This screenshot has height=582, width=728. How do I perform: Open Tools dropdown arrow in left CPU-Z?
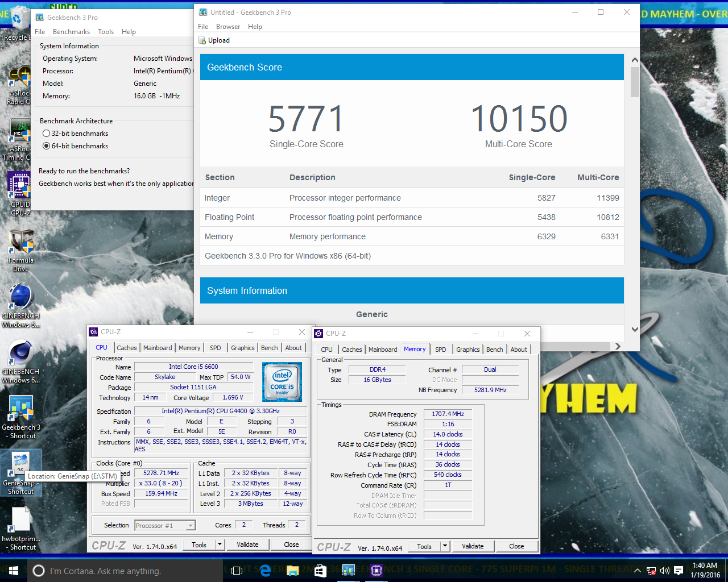point(220,544)
